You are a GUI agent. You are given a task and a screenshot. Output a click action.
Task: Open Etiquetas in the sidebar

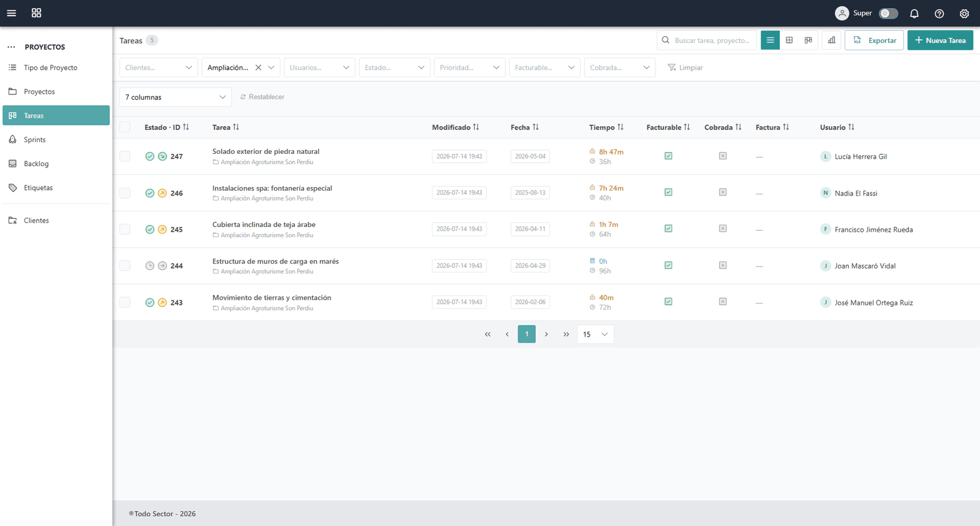56,188
